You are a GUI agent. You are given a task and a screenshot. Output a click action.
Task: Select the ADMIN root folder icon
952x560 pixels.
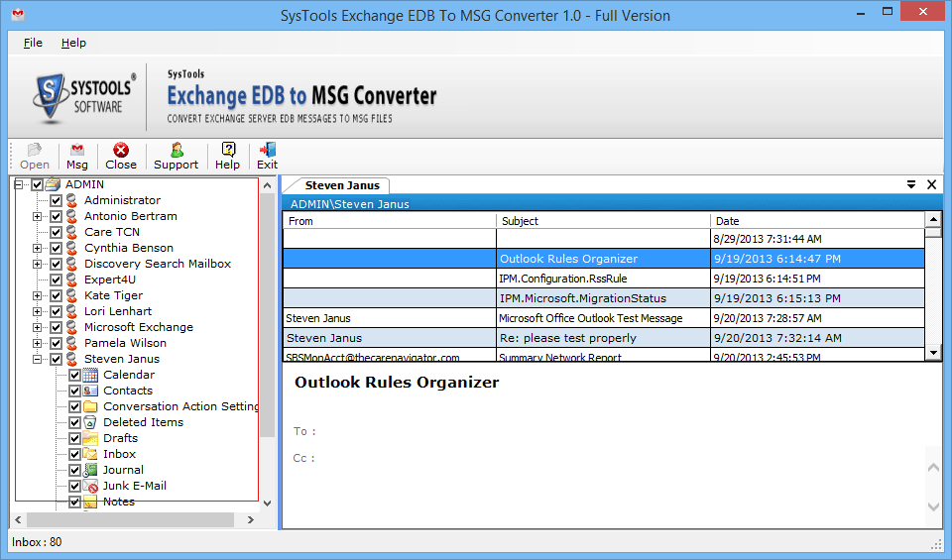point(54,183)
